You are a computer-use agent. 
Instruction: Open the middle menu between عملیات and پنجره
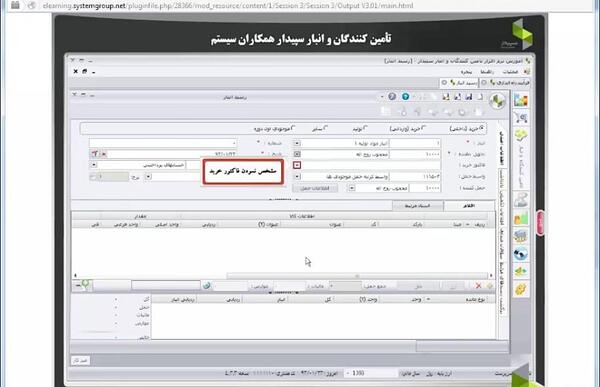click(487, 72)
